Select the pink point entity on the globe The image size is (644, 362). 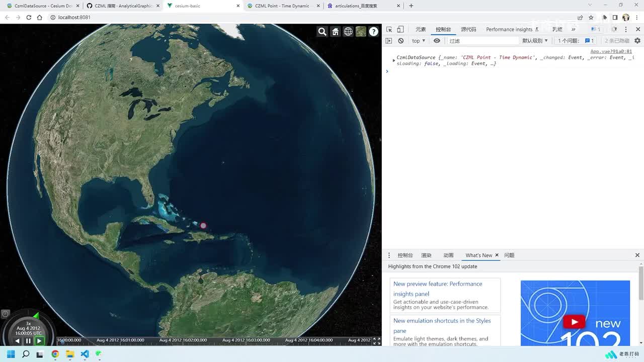tap(203, 226)
